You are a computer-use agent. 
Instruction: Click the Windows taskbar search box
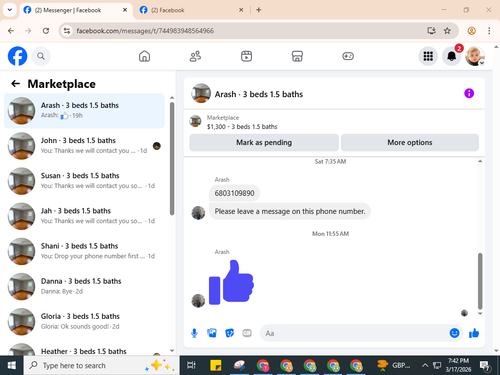(102, 365)
